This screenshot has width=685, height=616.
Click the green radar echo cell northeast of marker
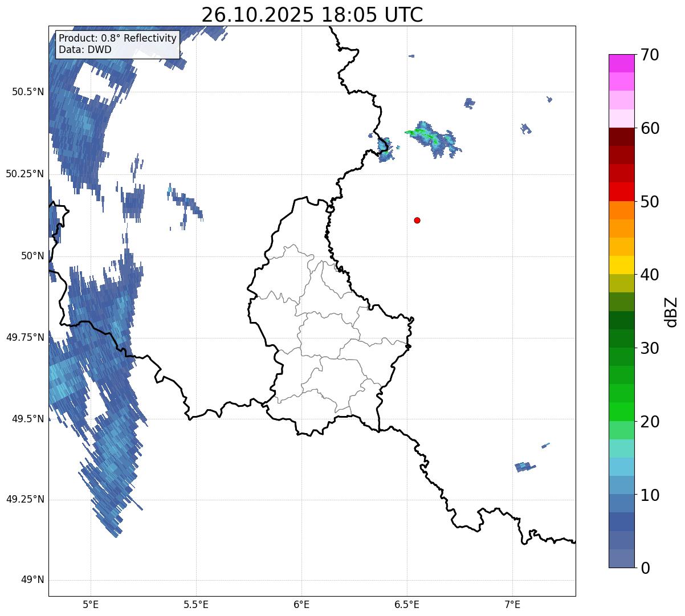coord(432,138)
